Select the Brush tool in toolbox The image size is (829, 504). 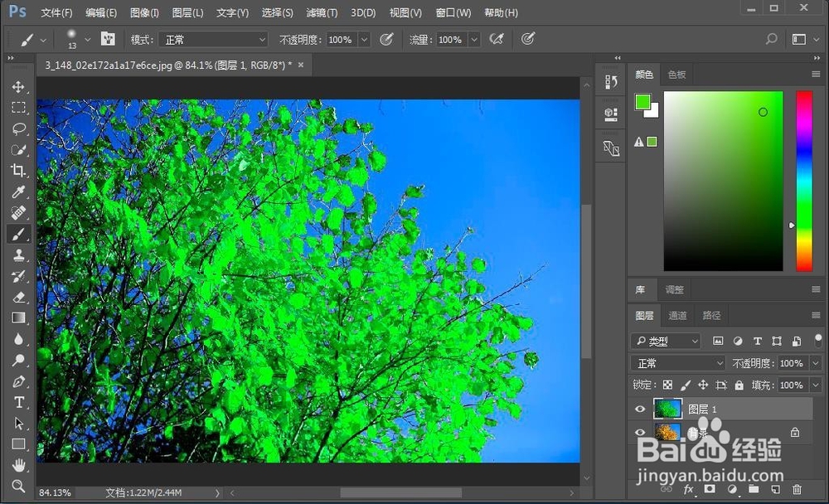[x=18, y=234]
